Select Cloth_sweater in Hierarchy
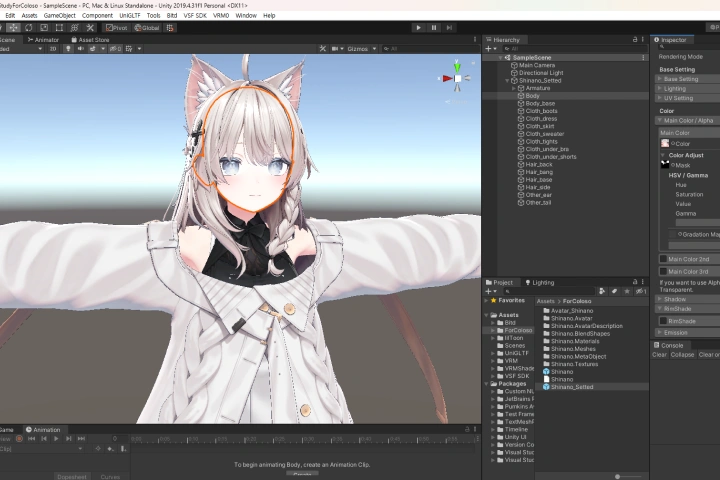The width and height of the screenshot is (720, 480). click(x=545, y=134)
